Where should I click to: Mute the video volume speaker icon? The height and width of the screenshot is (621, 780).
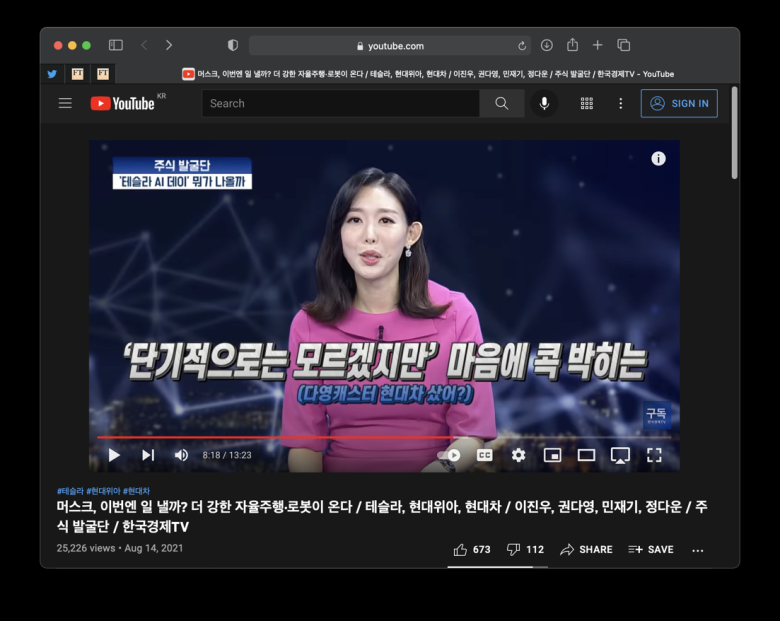point(181,455)
